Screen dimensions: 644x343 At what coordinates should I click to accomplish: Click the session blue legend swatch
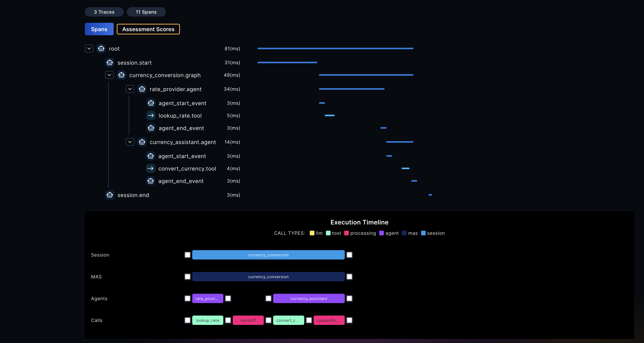pyautogui.click(x=423, y=233)
